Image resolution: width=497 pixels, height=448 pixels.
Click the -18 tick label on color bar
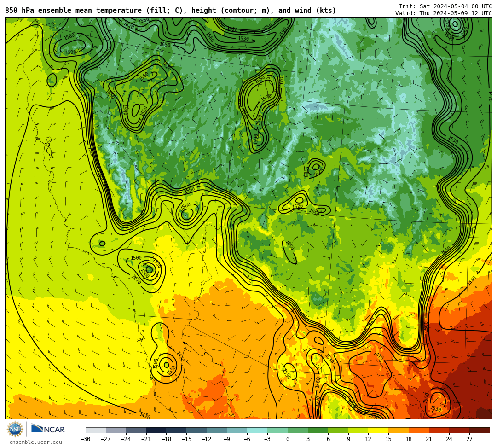coord(167,439)
